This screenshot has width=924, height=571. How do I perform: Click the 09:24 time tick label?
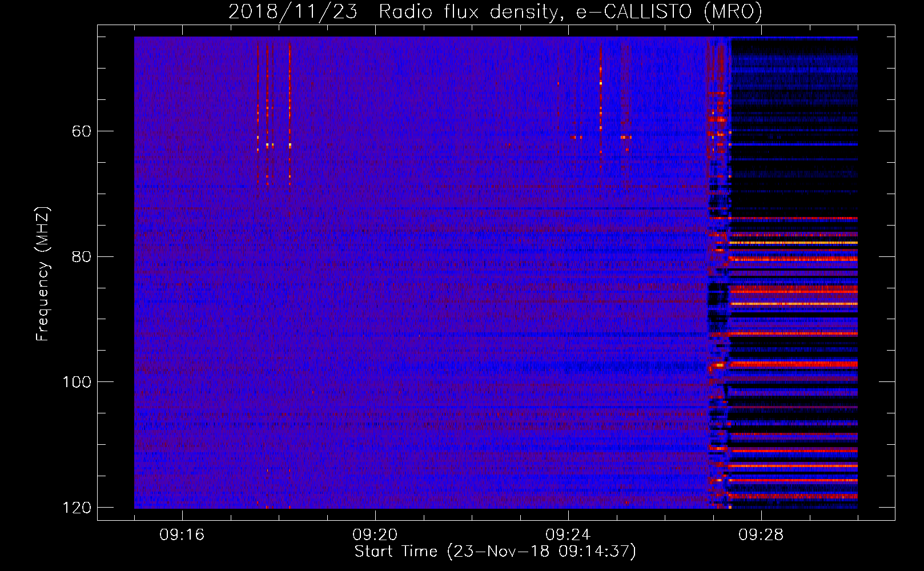(x=568, y=535)
